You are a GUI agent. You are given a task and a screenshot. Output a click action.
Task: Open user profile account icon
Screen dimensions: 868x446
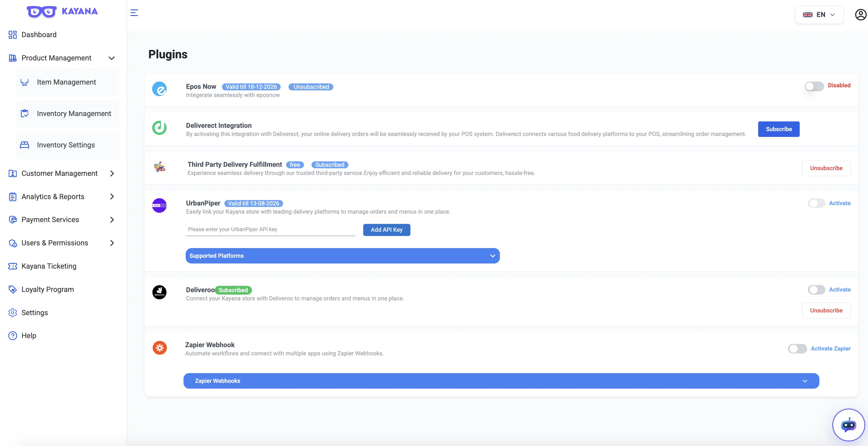[860, 15]
